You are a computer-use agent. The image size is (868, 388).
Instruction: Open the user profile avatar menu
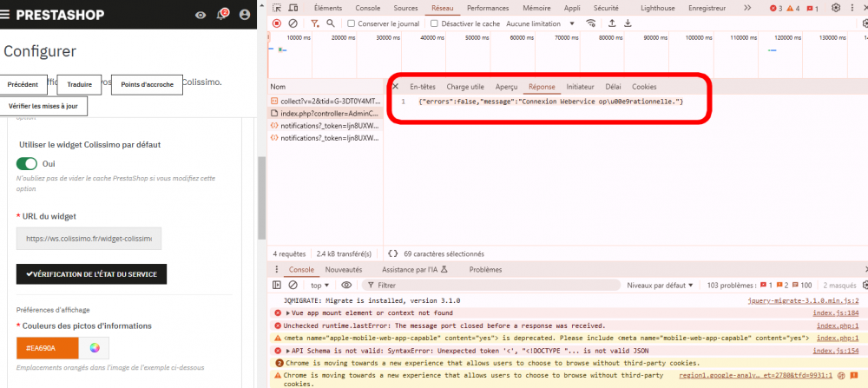[245, 15]
